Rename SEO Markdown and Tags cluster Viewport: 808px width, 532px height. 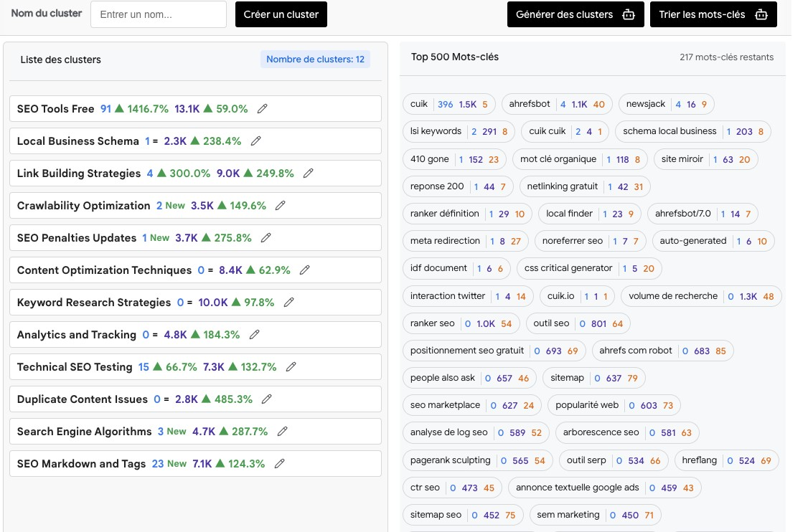tap(279, 463)
